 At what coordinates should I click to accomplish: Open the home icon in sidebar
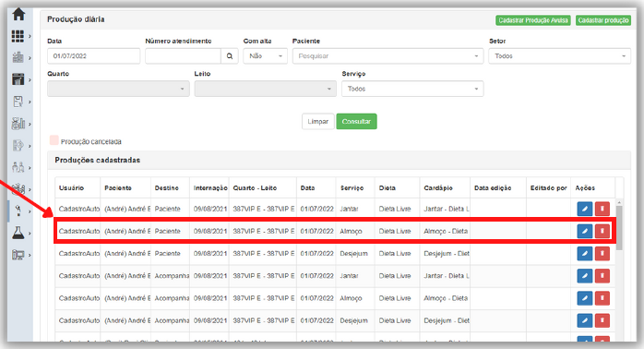pos(18,15)
